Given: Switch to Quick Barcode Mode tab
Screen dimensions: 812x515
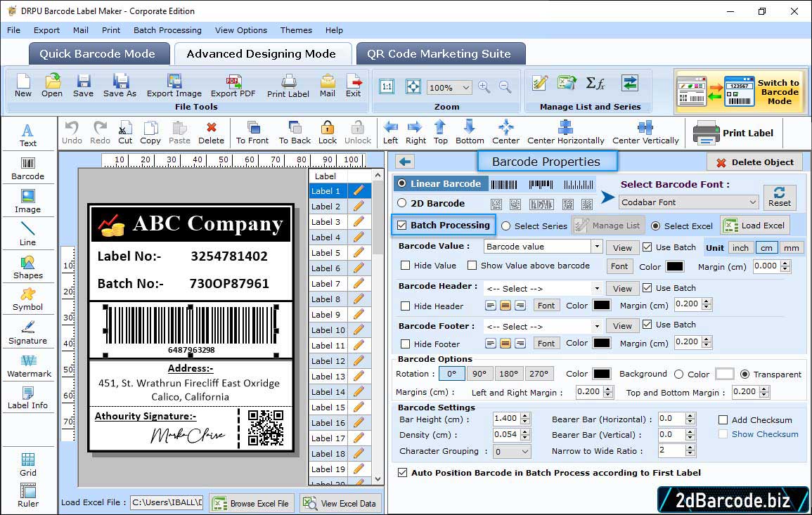Looking at the screenshot, I should (99, 54).
